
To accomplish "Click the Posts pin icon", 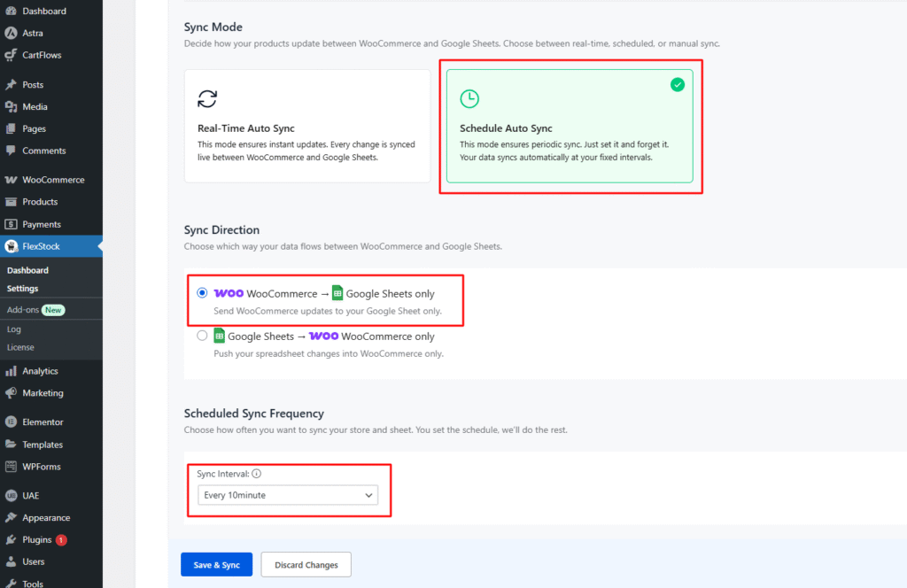I will click(11, 84).
